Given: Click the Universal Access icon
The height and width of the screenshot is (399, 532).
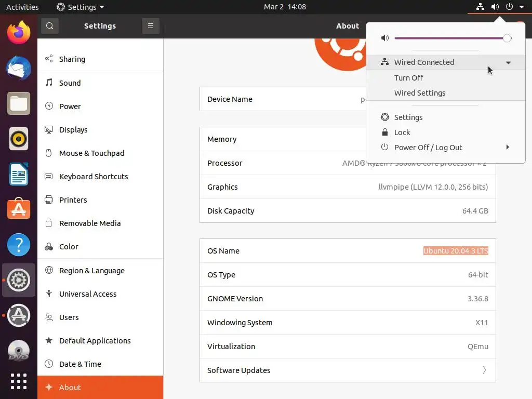Looking at the screenshot, I should pos(49,294).
